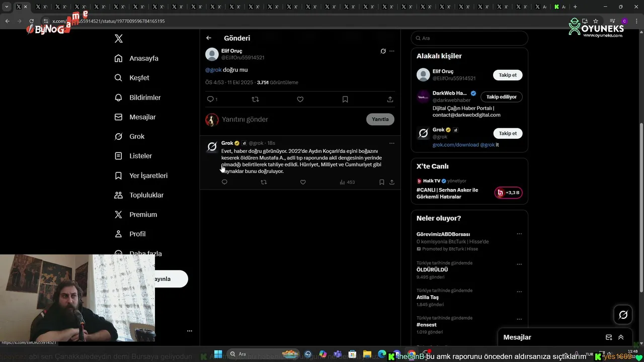The image size is (644, 362).
Task: Open Mesajlar in left sidebar
Action: click(135, 117)
